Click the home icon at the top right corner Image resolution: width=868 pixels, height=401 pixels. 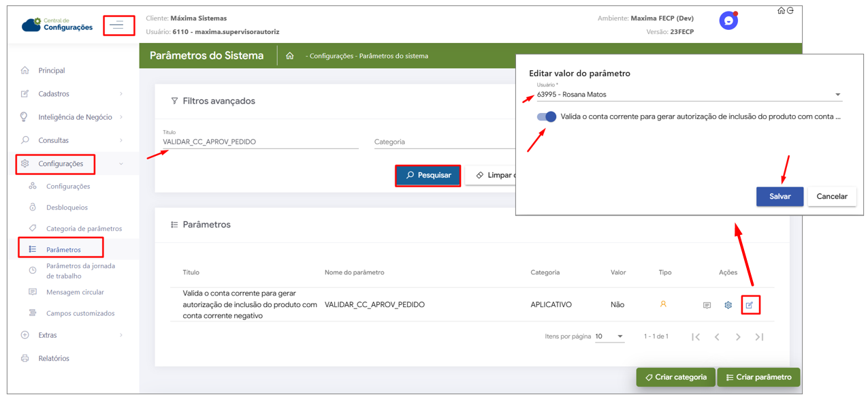(781, 11)
